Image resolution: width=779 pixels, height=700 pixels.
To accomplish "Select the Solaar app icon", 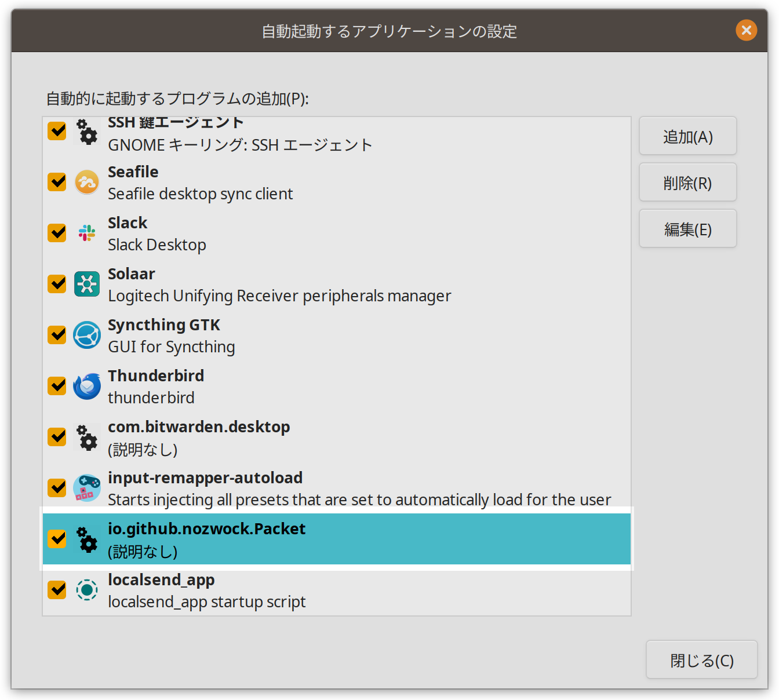I will (87, 284).
